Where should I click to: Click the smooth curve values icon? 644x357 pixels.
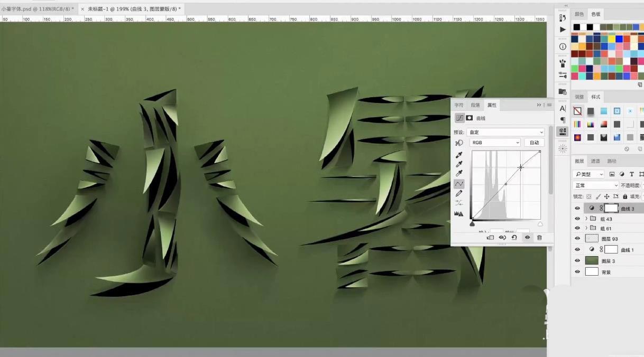459,203
